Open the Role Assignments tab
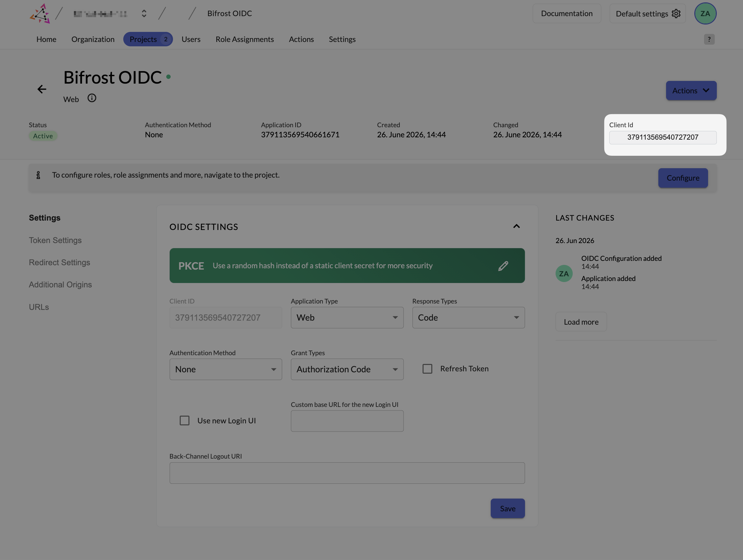 point(245,39)
